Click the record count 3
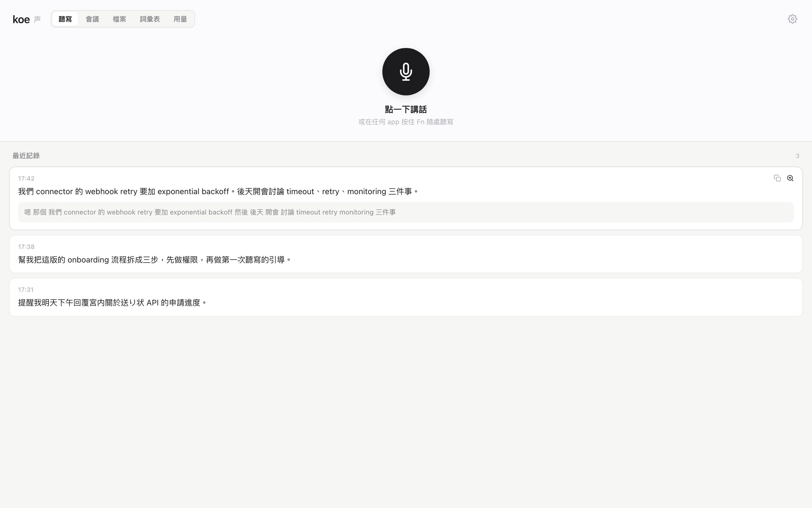 797,156
